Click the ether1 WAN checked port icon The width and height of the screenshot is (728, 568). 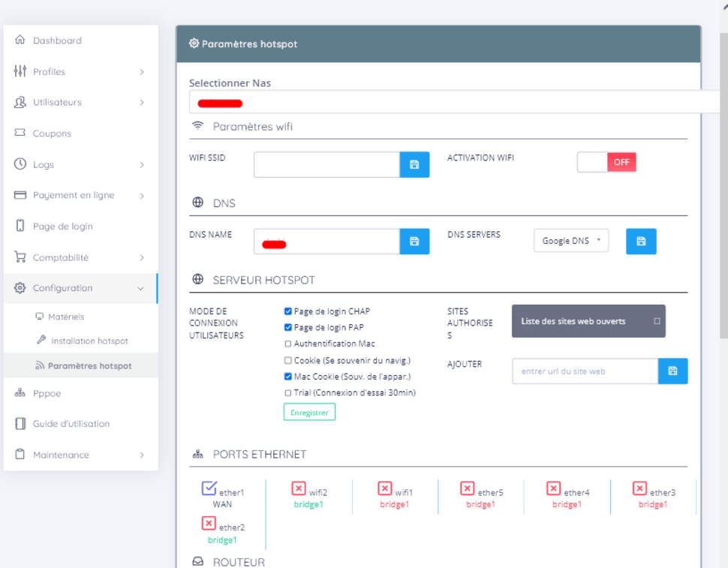[209, 489]
